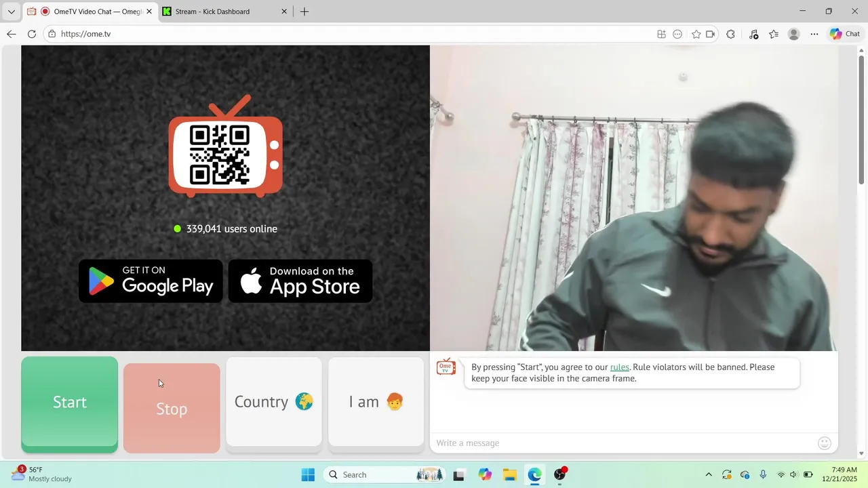The image size is (868, 488).
Task: Refresh the current page
Action: 31,34
